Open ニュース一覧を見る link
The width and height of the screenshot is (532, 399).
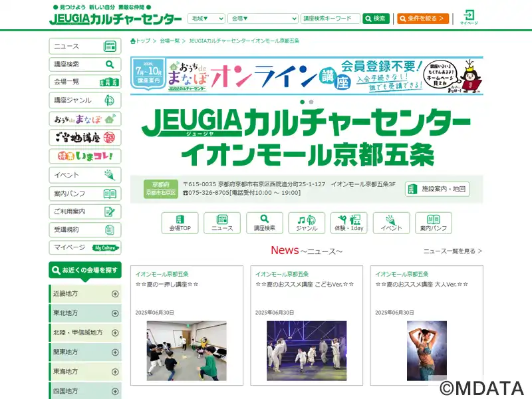453,251
